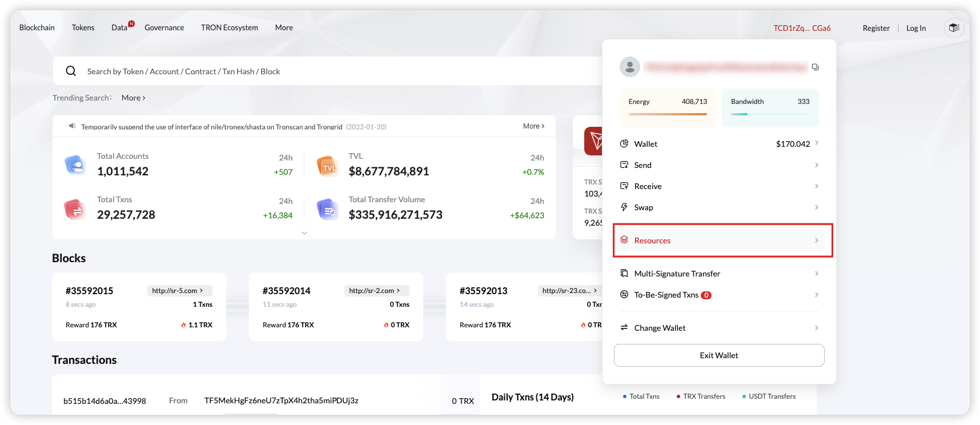Expand the To-Be-Signed Txns chevron
This screenshot has height=425, width=980.
pyautogui.click(x=817, y=294)
